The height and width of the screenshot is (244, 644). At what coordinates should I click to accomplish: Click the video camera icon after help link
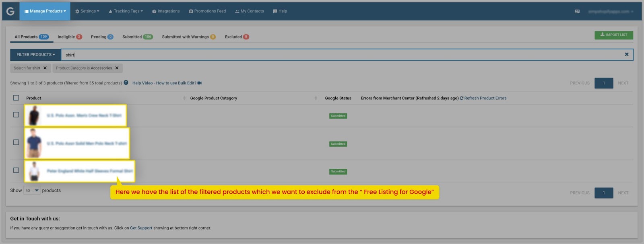click(x=200, y=83)
